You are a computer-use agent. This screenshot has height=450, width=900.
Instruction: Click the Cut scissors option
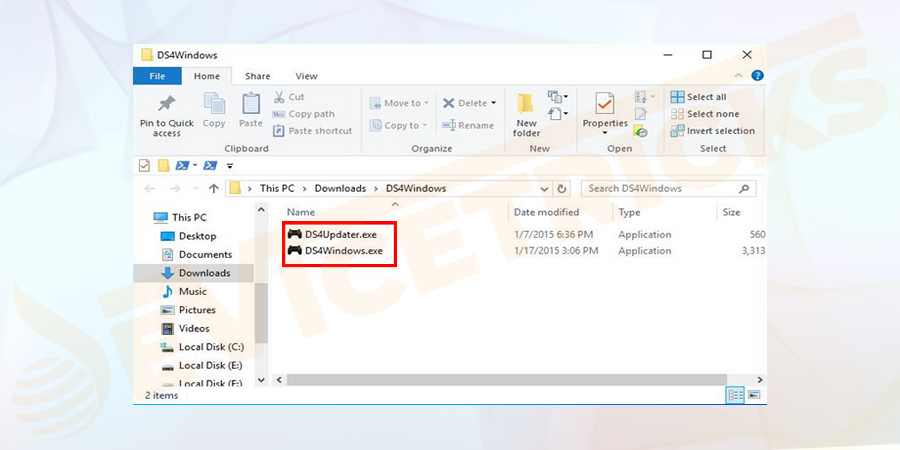[x=289, y=97]
